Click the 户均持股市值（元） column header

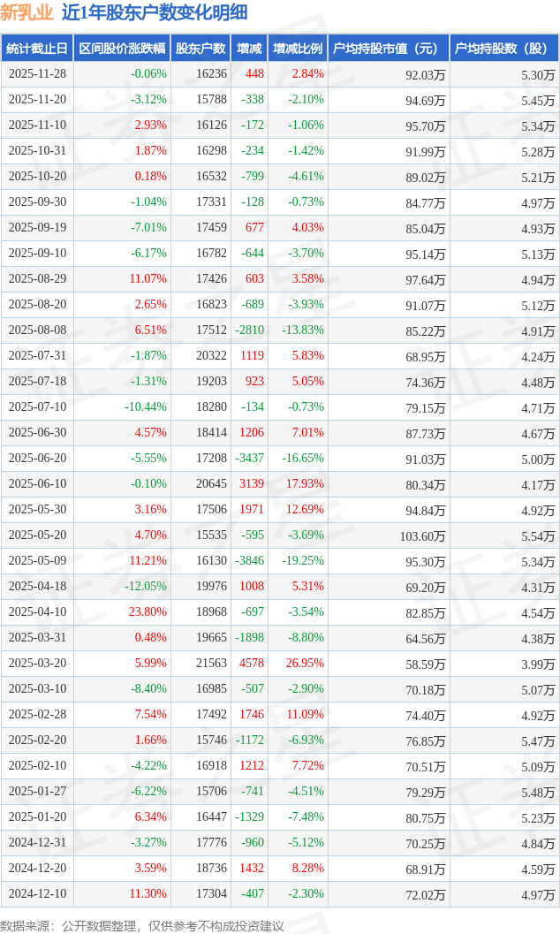coord(389,49)
